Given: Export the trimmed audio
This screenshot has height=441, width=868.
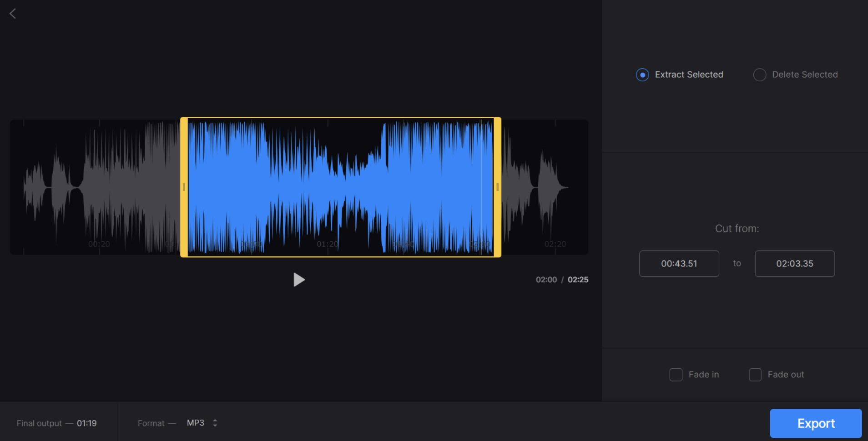Looking at the screenshot, I should pos(816,423).
